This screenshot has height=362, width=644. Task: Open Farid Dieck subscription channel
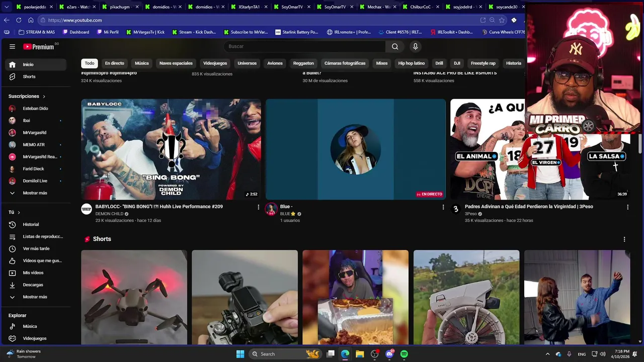[x=36, y=169]
